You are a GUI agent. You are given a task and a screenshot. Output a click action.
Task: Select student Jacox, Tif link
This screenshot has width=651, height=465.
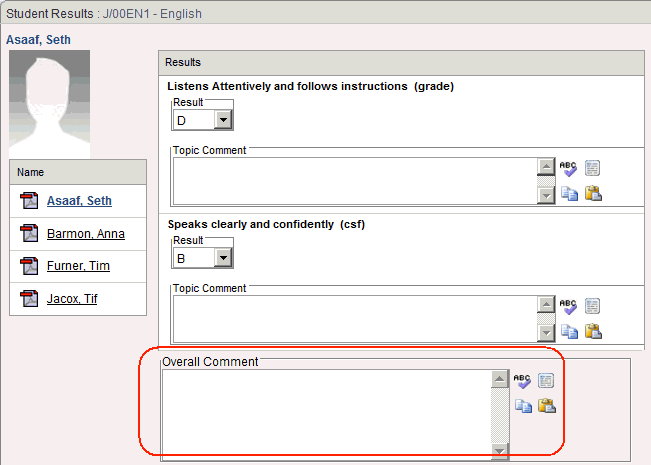tap(72, 299)
